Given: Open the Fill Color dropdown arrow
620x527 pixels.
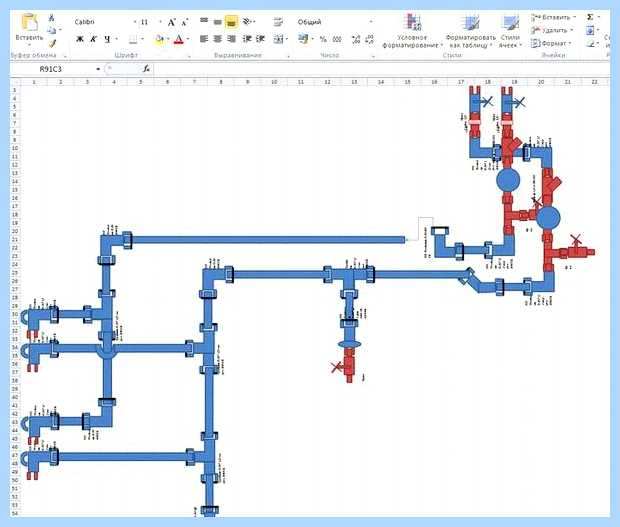Looking at the screenshot, I should (x=168, y=39).
